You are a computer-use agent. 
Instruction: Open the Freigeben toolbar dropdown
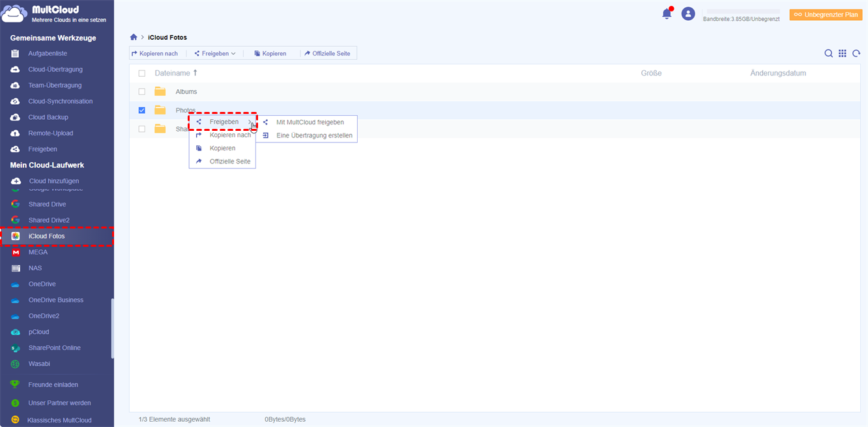pos(215,53)
